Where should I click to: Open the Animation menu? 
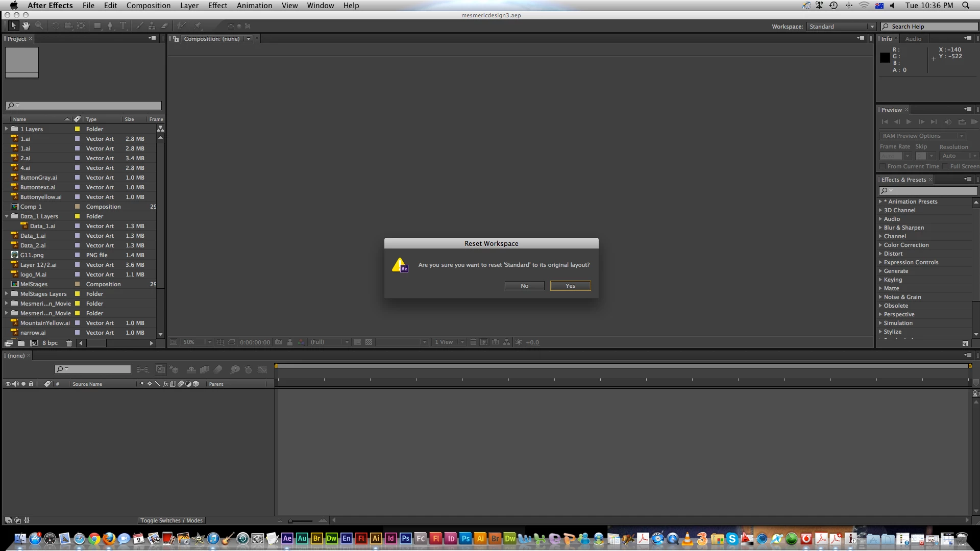(x=254, y=6)
